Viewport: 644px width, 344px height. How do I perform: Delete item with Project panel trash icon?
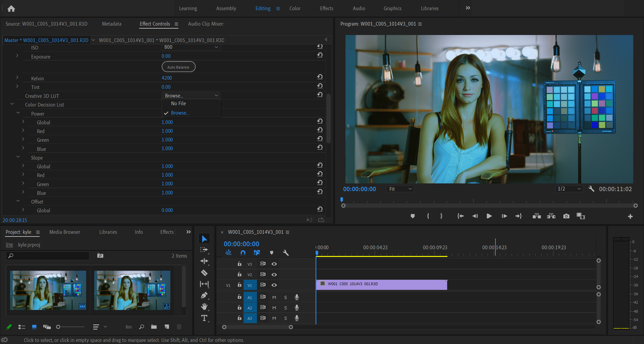point(179,327)
